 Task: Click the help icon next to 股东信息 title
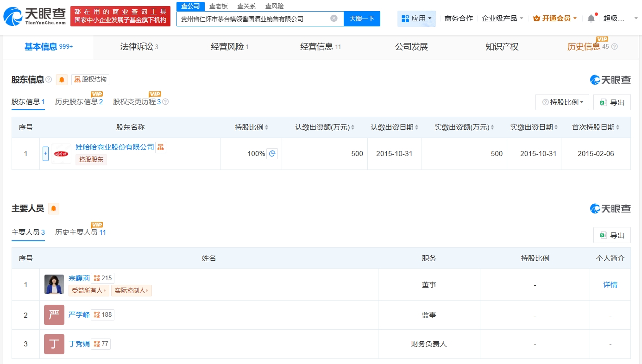pos(49,80)
